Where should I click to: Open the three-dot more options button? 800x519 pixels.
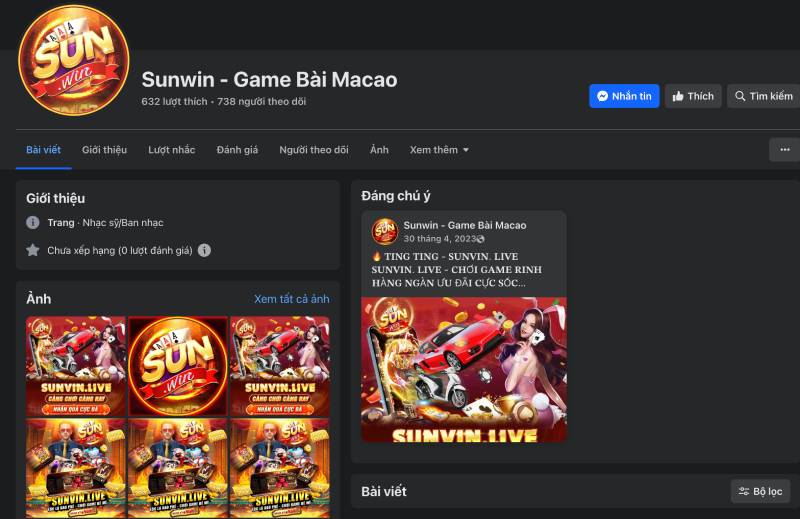click(785, 150)
